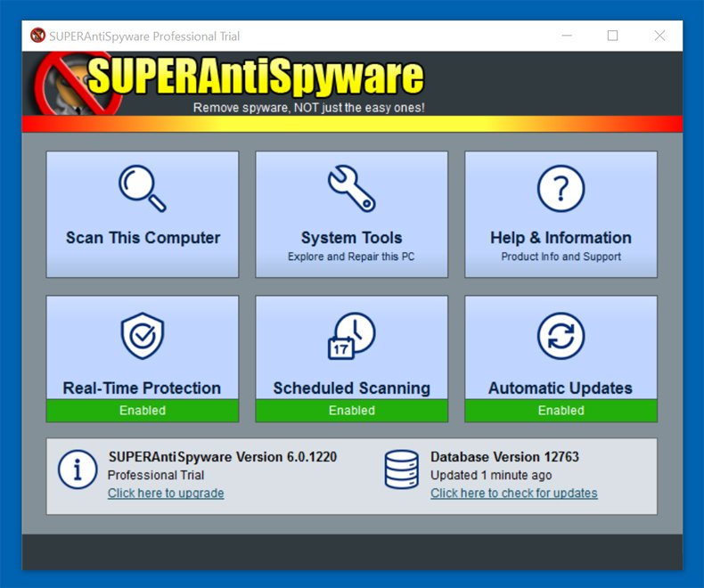The height and width of the screenshot is (588, 704).
Task: Click the 'Remove spyware, NOT just the easy ones!' tagline
Action: (309, 108)
